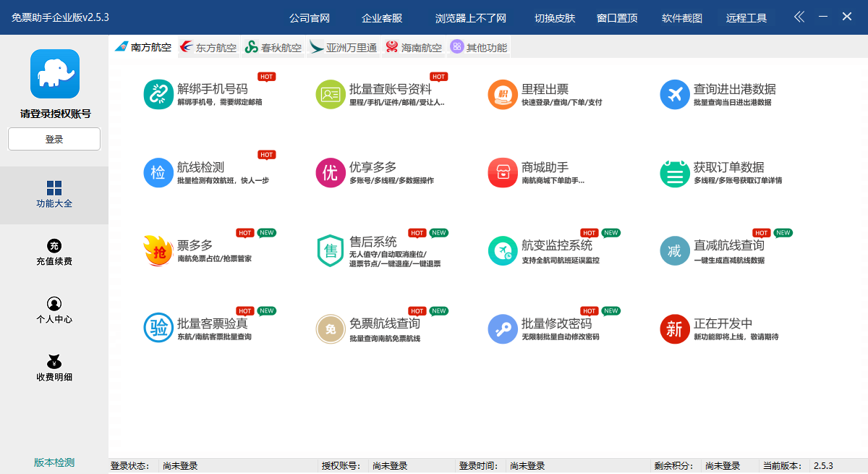This screenshot has width=868, height=474.
Task: Open the 里程出票 orange icon
Action: coord(503,95)
